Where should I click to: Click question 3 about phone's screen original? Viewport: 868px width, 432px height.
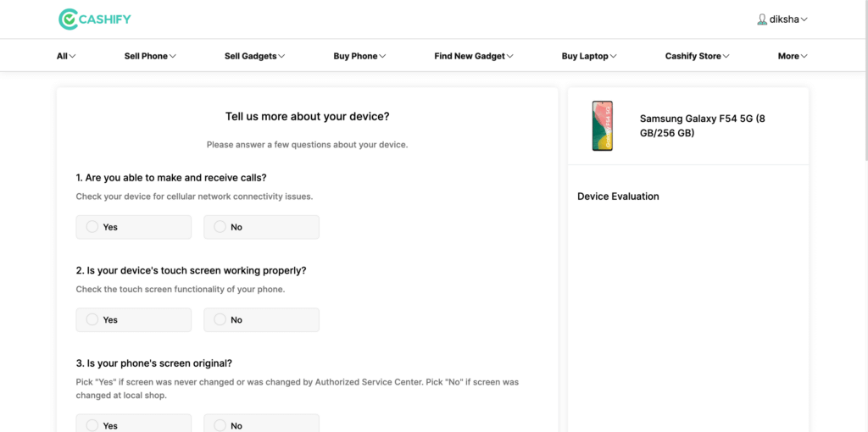[154, 363]
